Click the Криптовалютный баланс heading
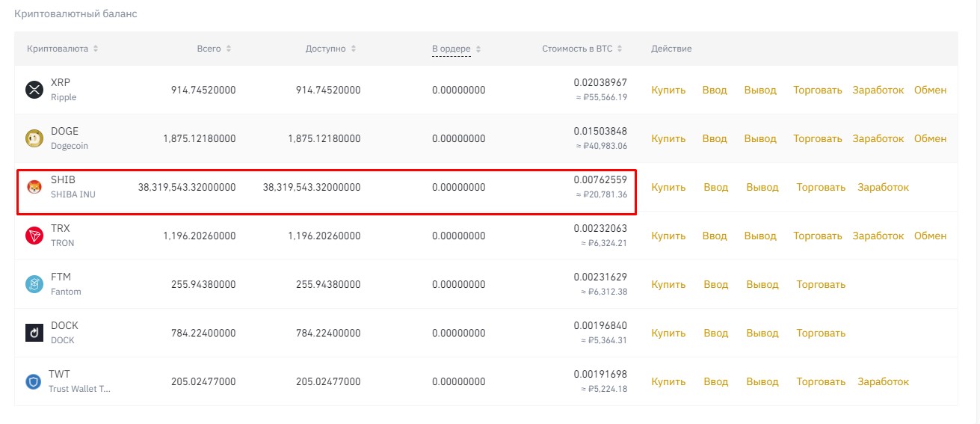Viewport: 980px width, 424px height. [x=75, y=14]
